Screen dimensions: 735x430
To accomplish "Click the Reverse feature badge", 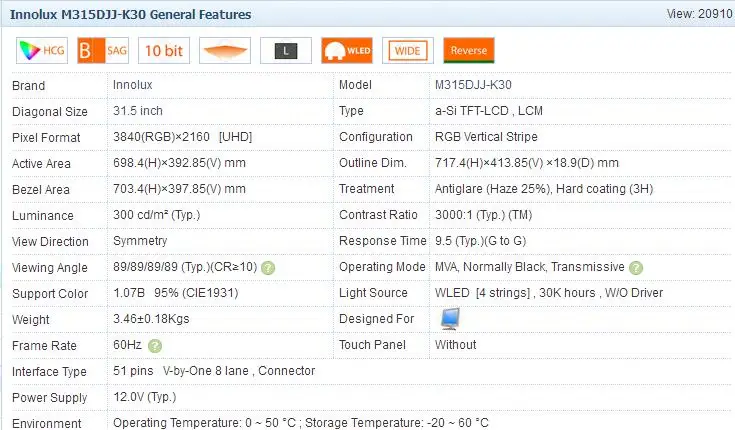I will (469, 50).
